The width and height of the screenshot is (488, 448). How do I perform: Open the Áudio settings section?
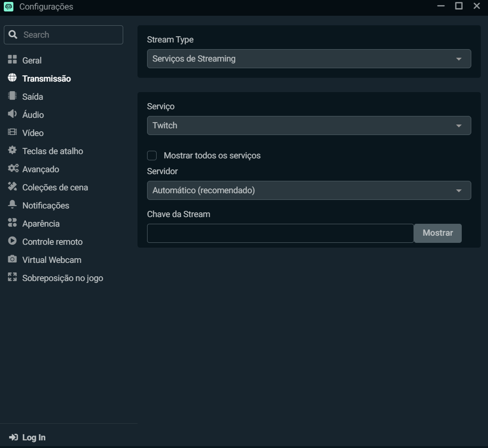33,115
